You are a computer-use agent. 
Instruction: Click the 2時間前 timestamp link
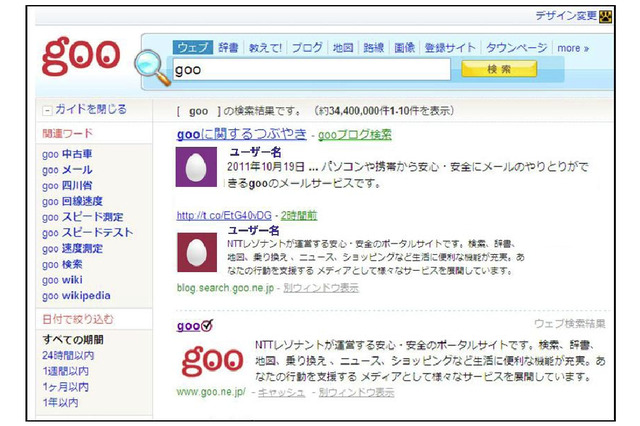click(x=299, y=215)
